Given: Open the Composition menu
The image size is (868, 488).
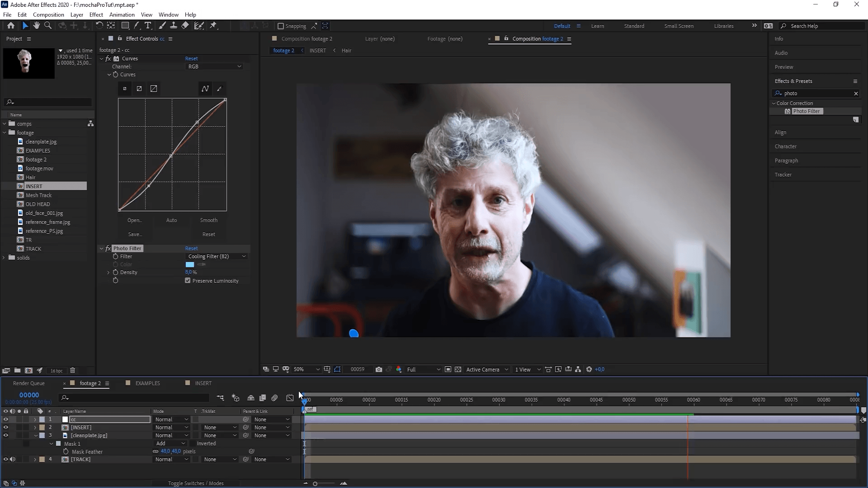Looking at the screenshot, I should click(x=48, y=14).
